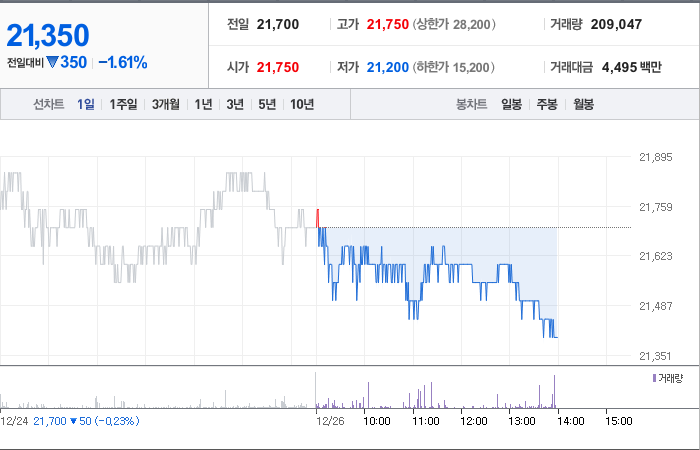Open the 일봉 candle chart
This screenshot has width=700, height=450.
pos(511,104)
